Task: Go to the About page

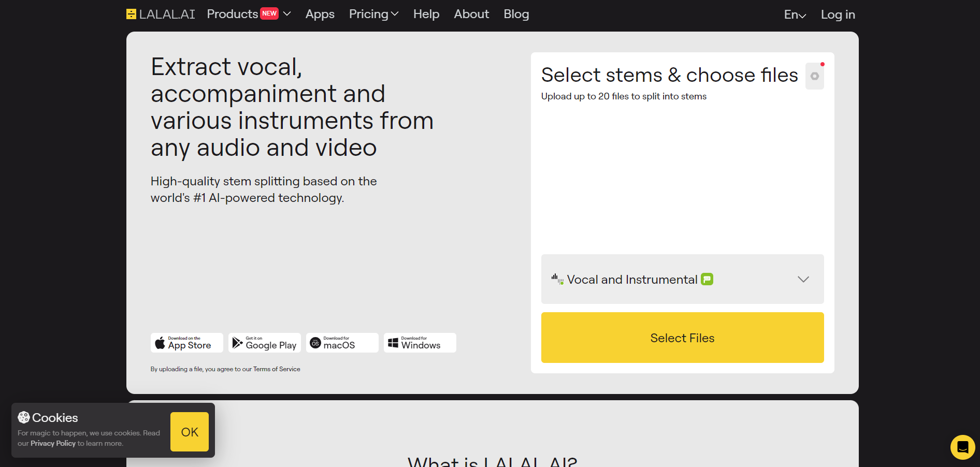Action: [x=471, y=14]
